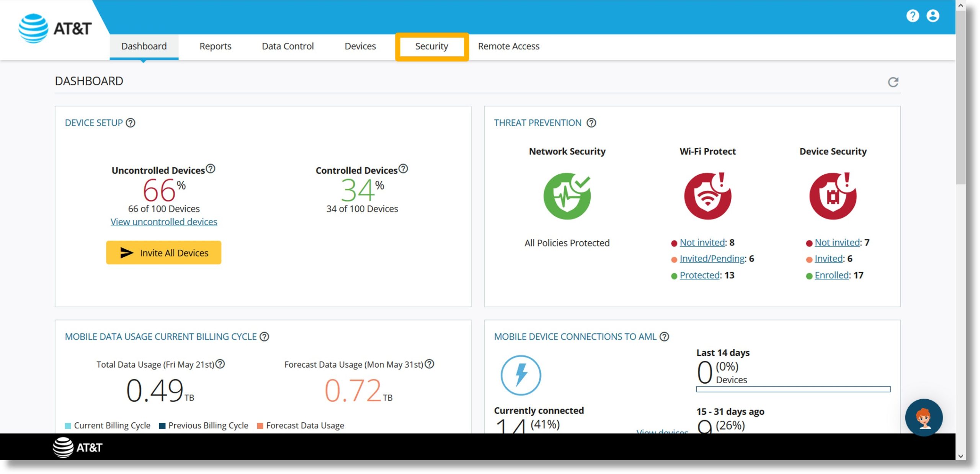Screen dimensions: 980x474
Task: Click the scrollbar down arrow
Action: (x=961, y=456)
